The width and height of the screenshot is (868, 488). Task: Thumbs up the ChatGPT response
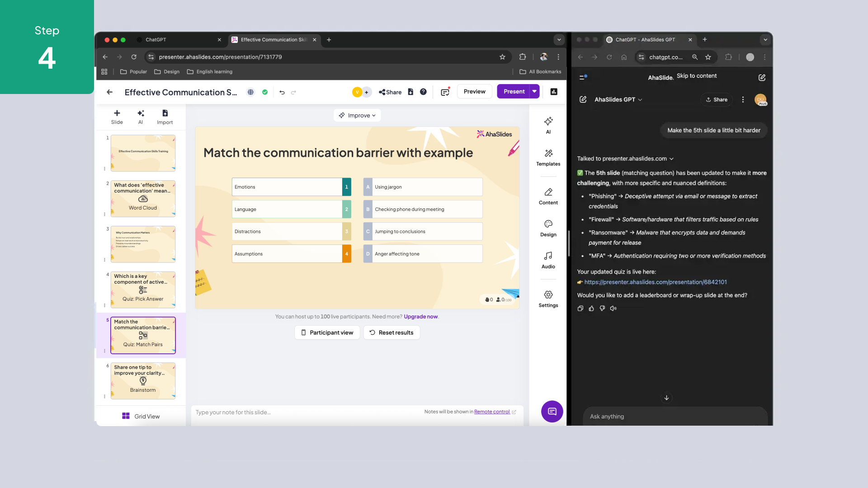coord(591,308)
